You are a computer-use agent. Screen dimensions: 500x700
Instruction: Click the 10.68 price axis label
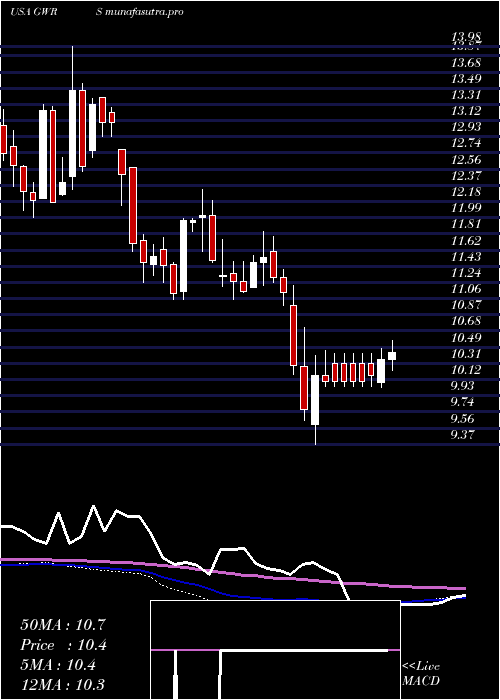point(466,321)
